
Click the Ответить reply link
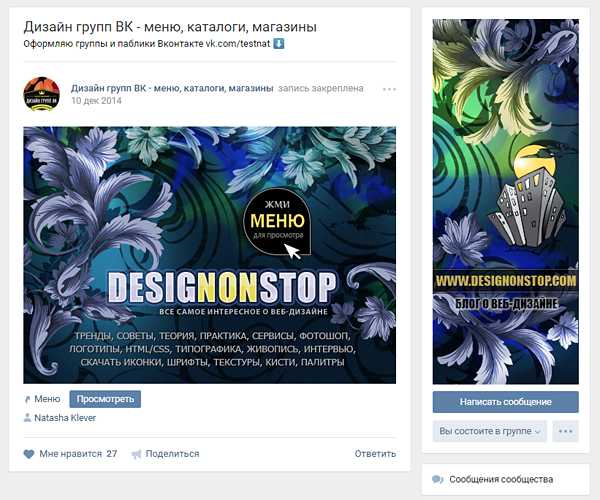click(375, 454)
